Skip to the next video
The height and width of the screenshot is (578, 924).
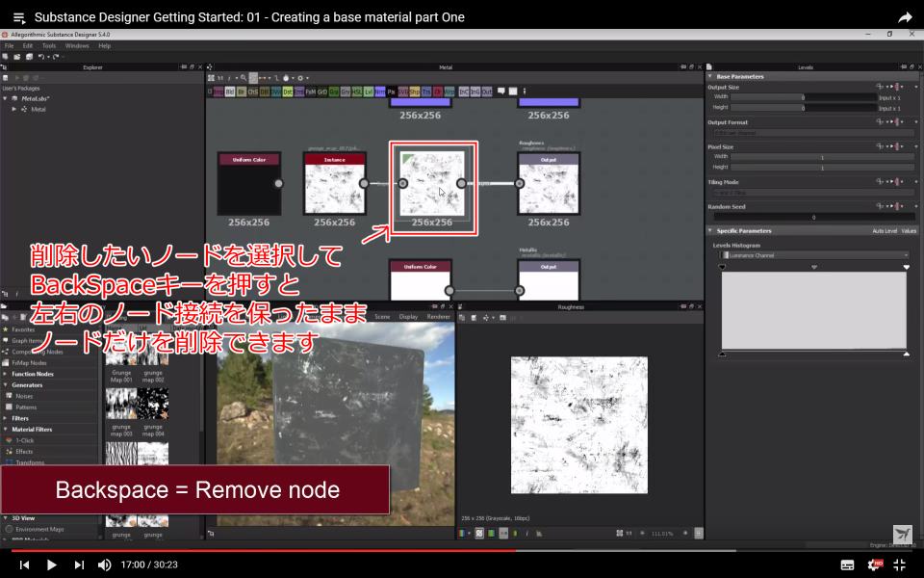[x=78, y=565]
